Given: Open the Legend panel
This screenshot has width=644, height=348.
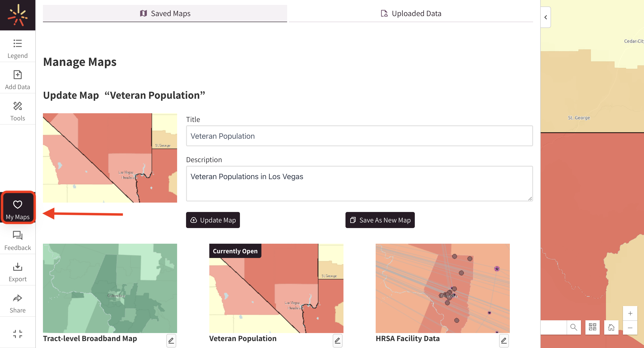Looking at the screenshot, I should click(17, 48).
